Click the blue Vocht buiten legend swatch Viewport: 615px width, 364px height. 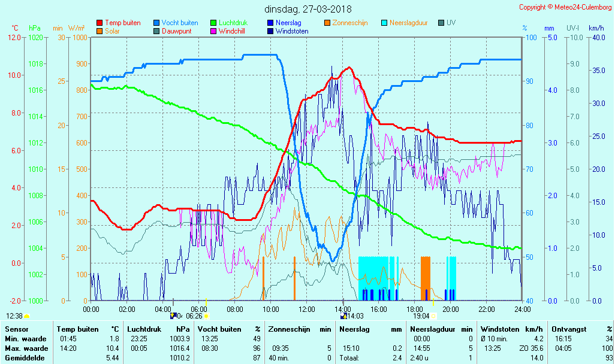click(x=156, y=23)
